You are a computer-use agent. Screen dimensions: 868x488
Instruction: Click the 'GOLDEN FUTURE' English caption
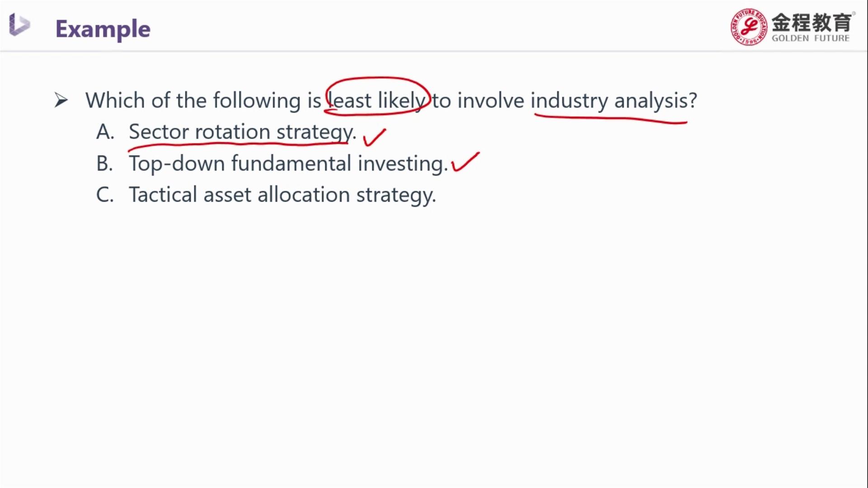811,38
